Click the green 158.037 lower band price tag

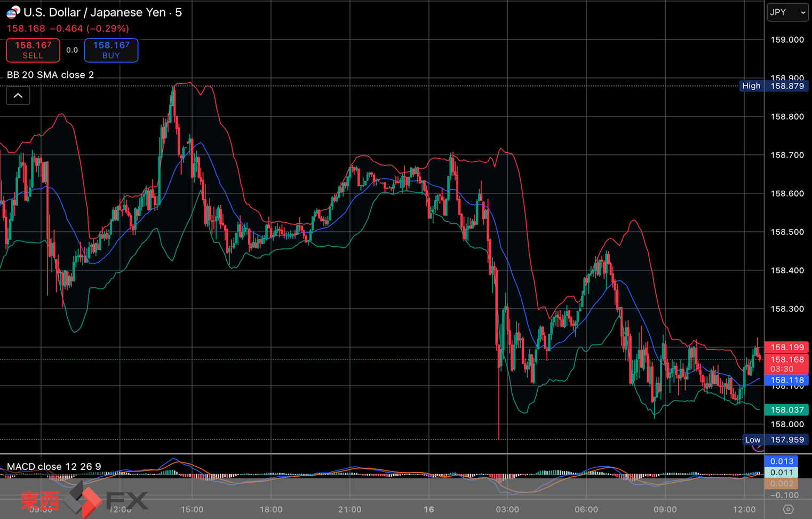tap(787, 410)
